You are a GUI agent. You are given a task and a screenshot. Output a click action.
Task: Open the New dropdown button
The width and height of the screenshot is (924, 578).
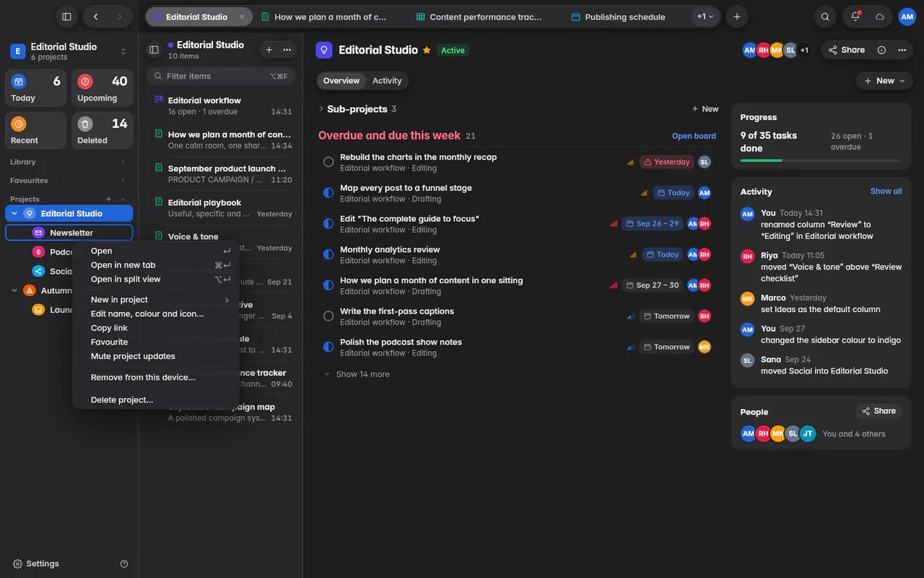click(x=884, y=81)
